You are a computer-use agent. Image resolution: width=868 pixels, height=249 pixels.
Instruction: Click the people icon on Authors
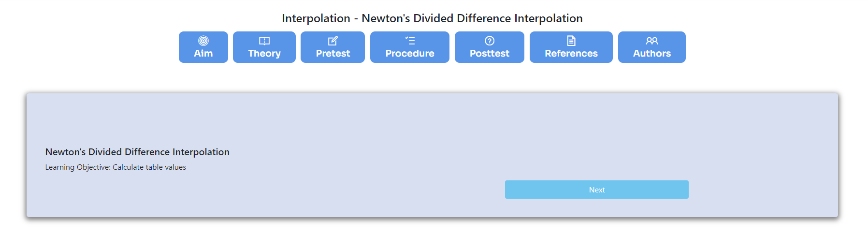[652, 41]
